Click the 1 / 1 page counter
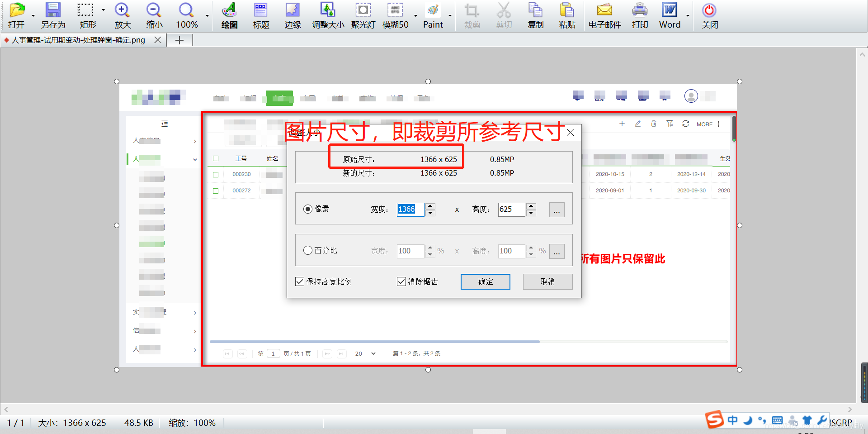This screenshot has width=868, height=434. tap(16, 423)
